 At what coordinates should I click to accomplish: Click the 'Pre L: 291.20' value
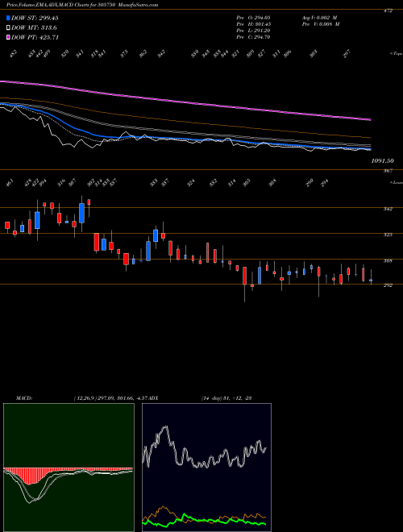[253, 31]
